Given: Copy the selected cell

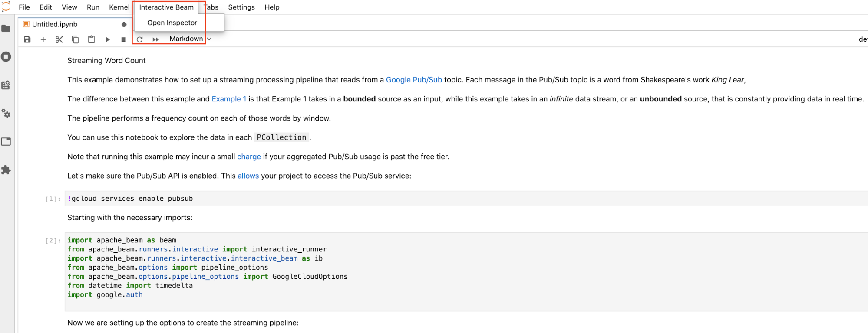Looking at the screenshot, I should (75, 39).
